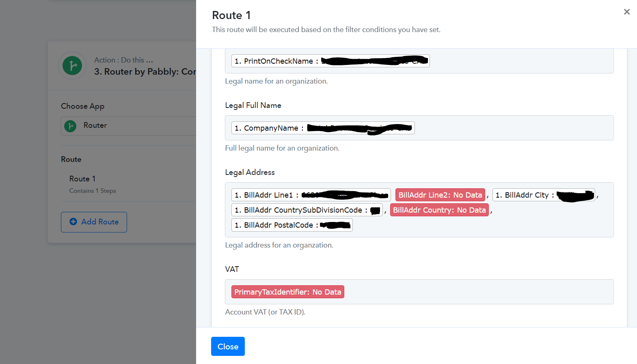Click the PrintOnCheckName mapped tag
637x364 pixels.
330,61
